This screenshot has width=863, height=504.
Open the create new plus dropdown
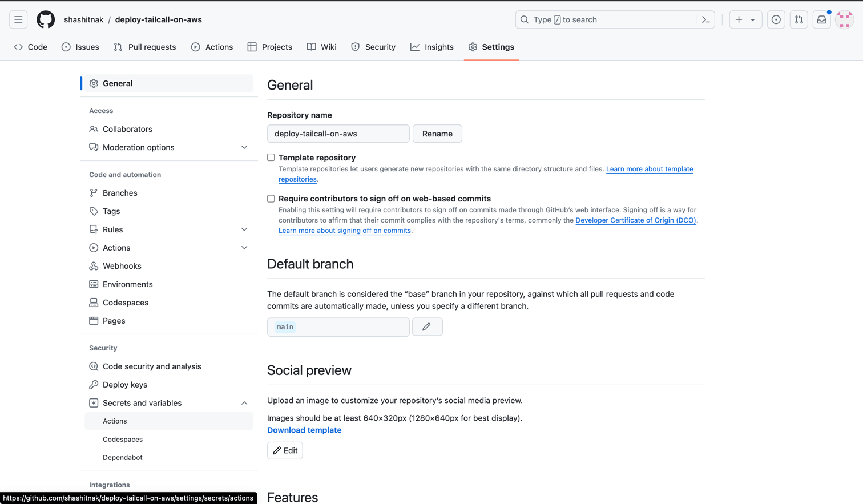745,19
